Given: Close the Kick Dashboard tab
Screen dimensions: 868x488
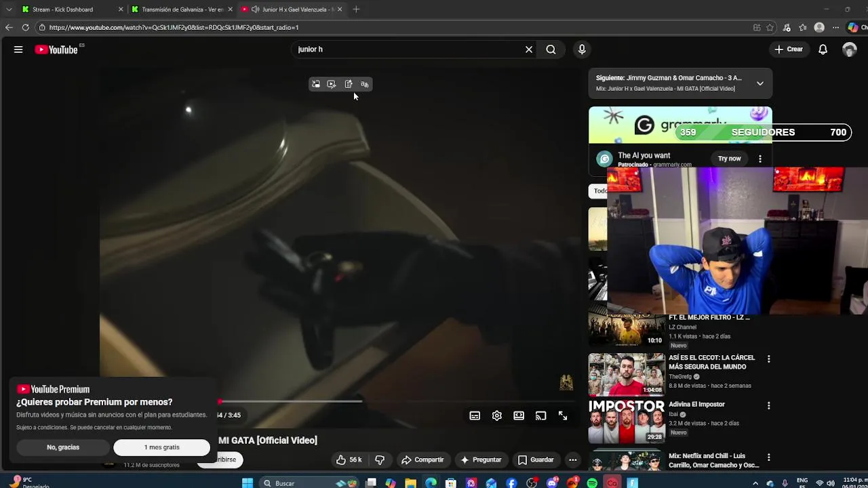Looking at the screenshot, I should [121, 9].
